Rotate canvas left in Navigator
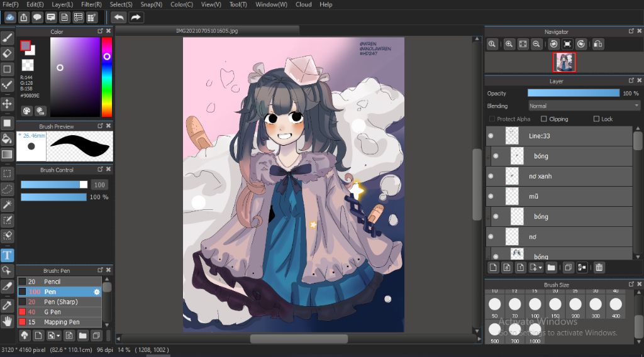Viewport: 644px width, 357px height. (x=553, y=45)
